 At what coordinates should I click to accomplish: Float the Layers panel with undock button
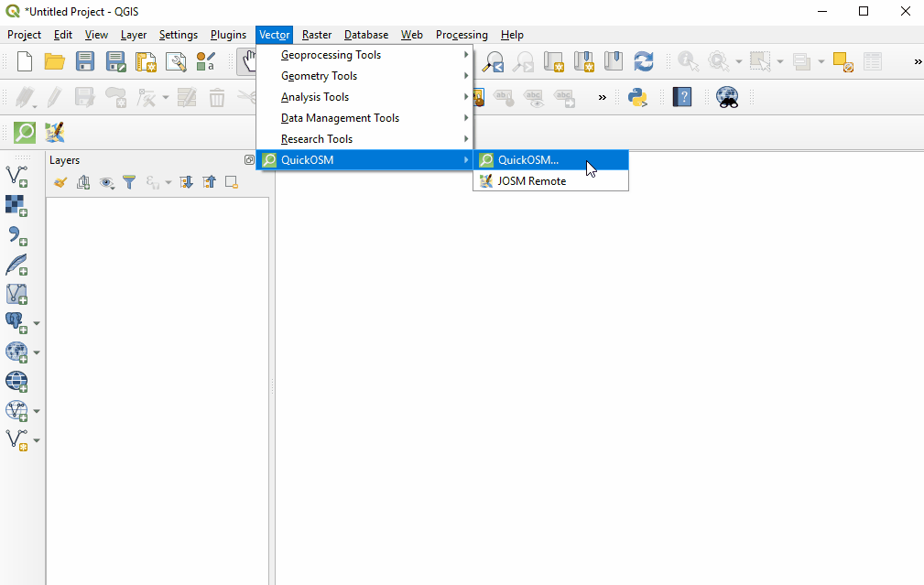coord(249,159)
